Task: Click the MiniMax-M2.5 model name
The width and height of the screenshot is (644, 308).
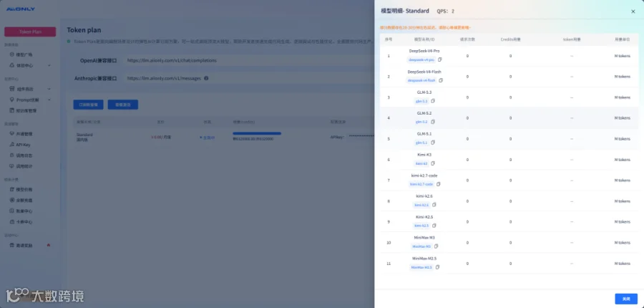Action: point(424,259)
